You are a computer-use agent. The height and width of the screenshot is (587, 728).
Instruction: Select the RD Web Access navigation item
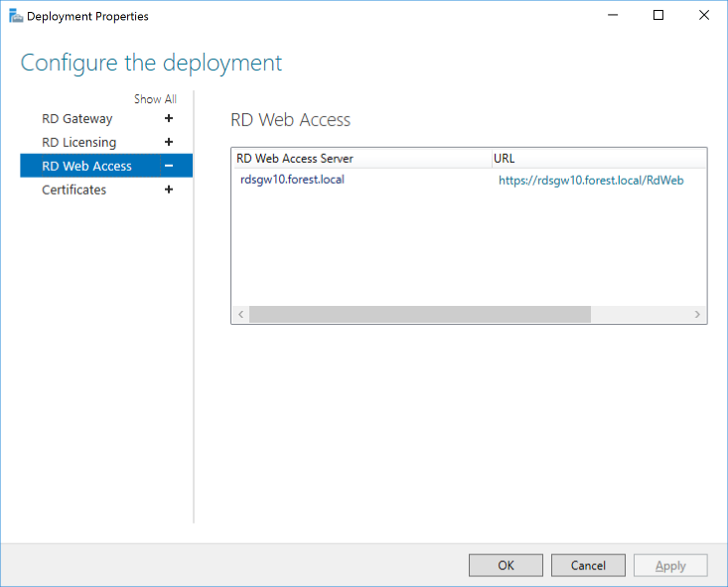[86, 166]
